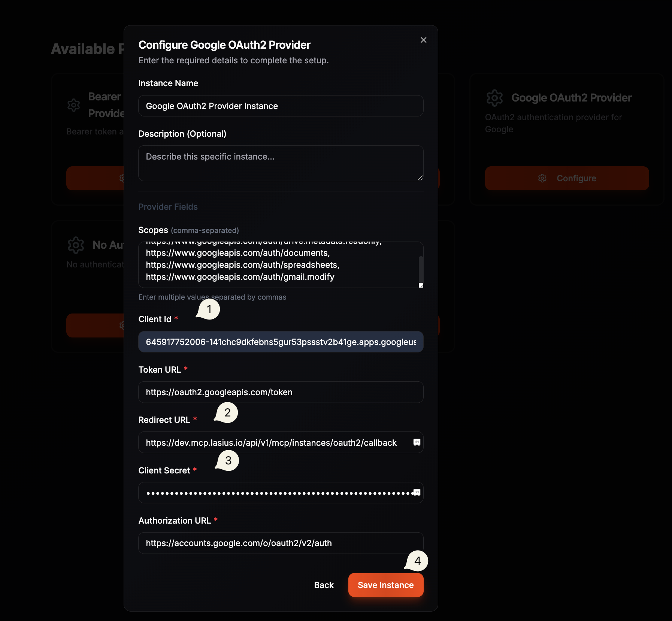Click the autofill icon in Redirect URL field
Image resolution: width=672 pixels, height=621 pixels.
point(417,442)
